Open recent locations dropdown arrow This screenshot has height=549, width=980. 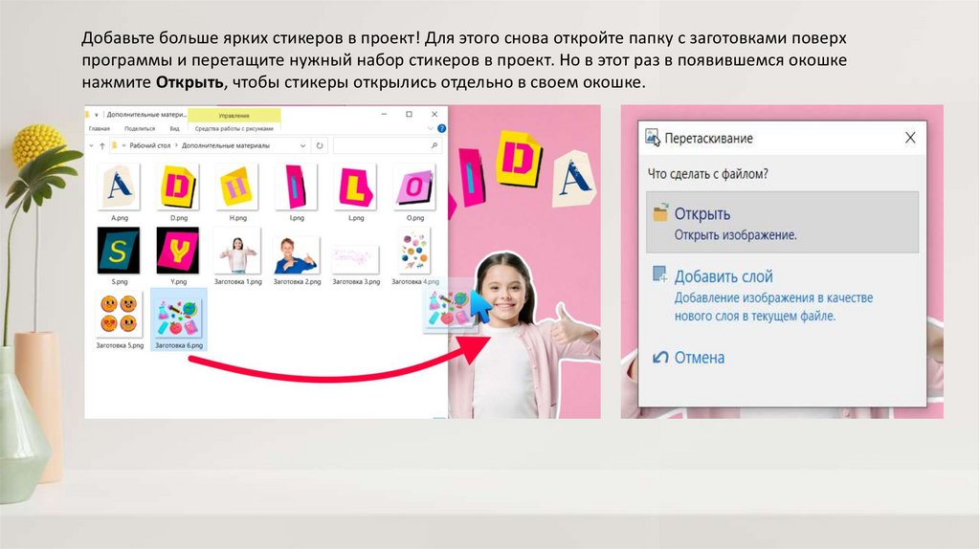pyautogui.click(x=91, y=145)
